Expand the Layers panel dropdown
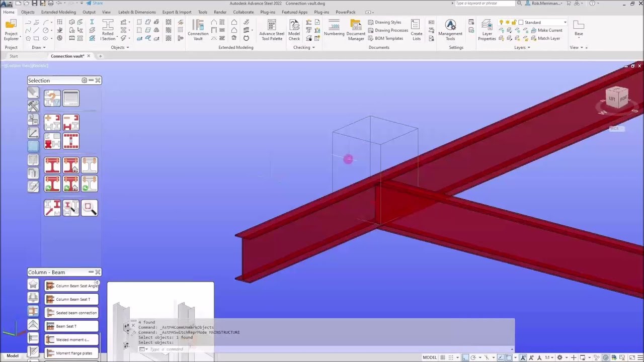Image resolution: width=644 pixels, height=362 pixels. pyautogui.click(x=522, y=47)
